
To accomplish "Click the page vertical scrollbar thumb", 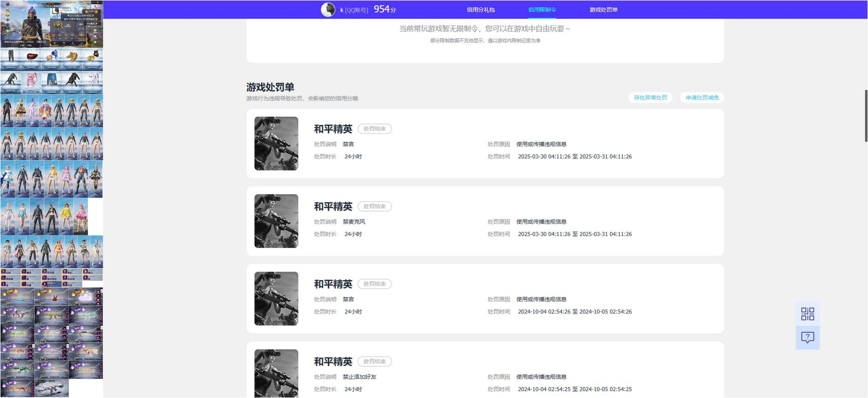I will 866,116.
